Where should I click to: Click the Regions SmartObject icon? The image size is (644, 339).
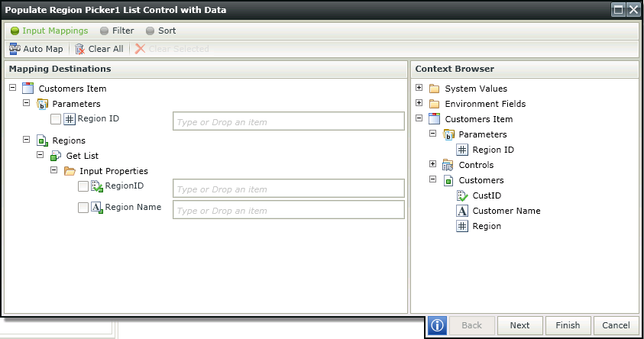click(42, 140)
